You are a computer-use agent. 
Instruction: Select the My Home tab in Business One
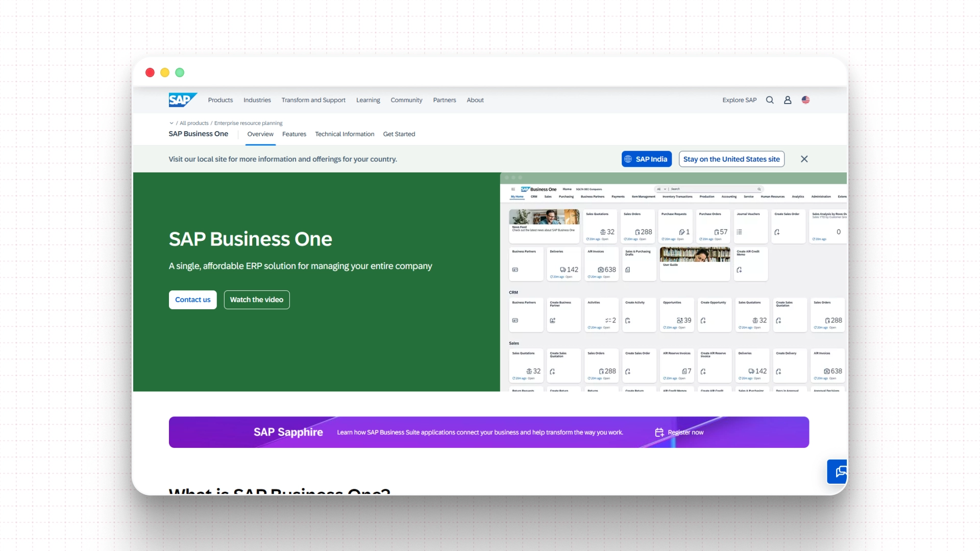pyautogui.click(x=518, y=196)
